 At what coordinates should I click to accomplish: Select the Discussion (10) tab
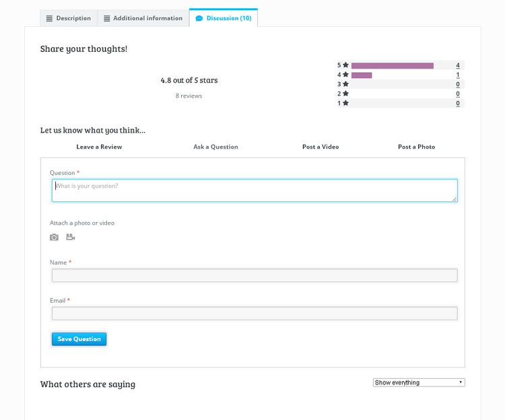click(x=224, y=18)
